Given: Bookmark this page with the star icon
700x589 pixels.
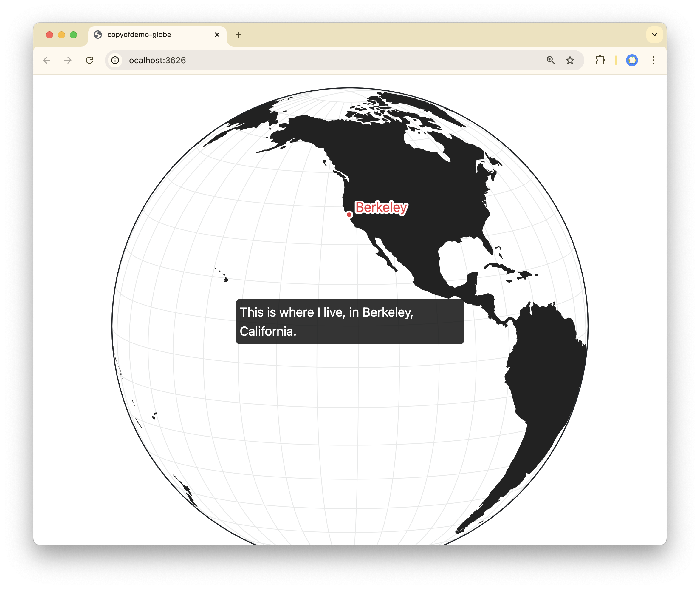Looking at the screenshot, I should (x=570, y=60).
